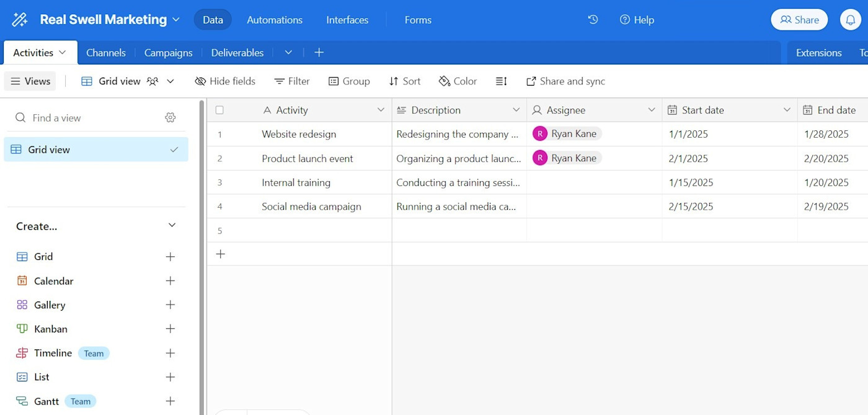Add new Timeline view plus icon
The width and height of the screenshot is (868, 415).
click(170, 353)
